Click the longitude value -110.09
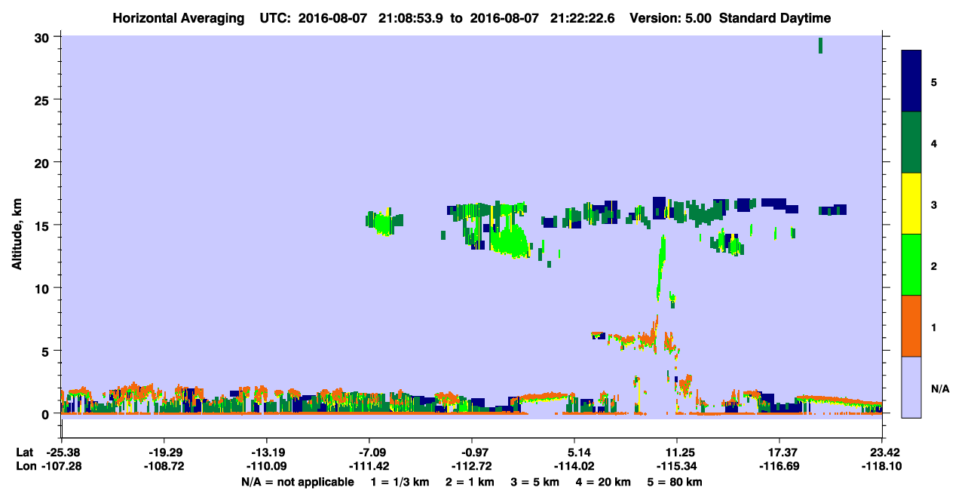 [x=266, y=467]
